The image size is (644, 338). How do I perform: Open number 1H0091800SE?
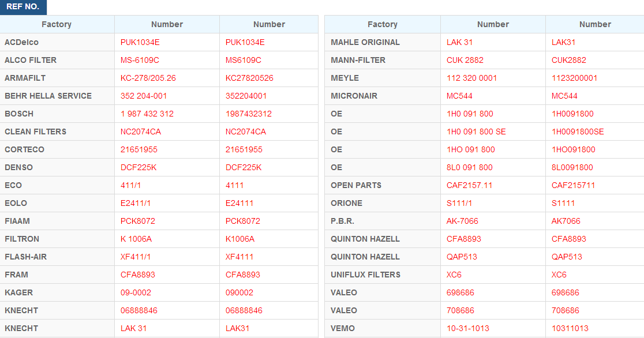pyautogui.click(x=578, y=132)
